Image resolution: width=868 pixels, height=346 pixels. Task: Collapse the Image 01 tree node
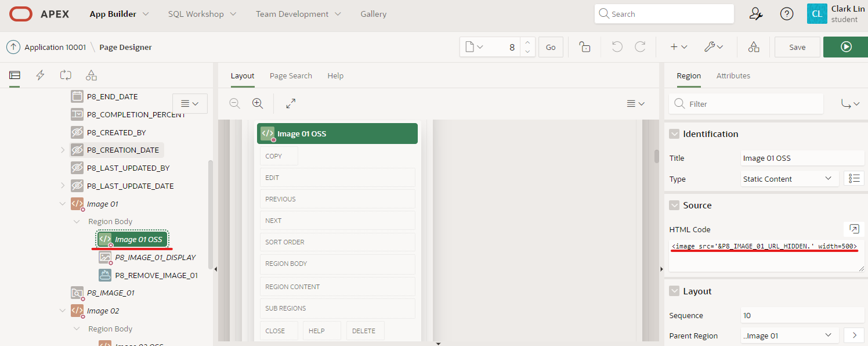tap(63, 204)
